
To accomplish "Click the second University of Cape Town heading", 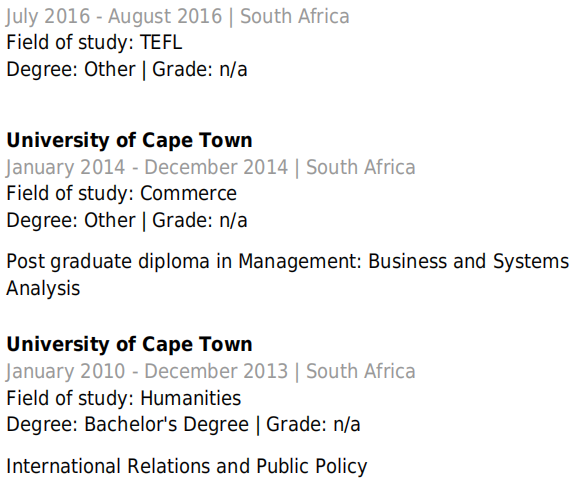I will point(129,344).
